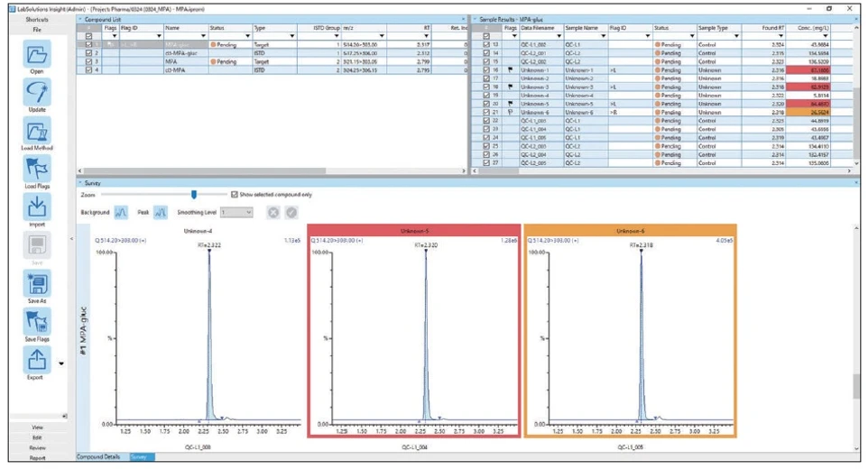Click red concentration cell for Unknown-1

[808, 70]
